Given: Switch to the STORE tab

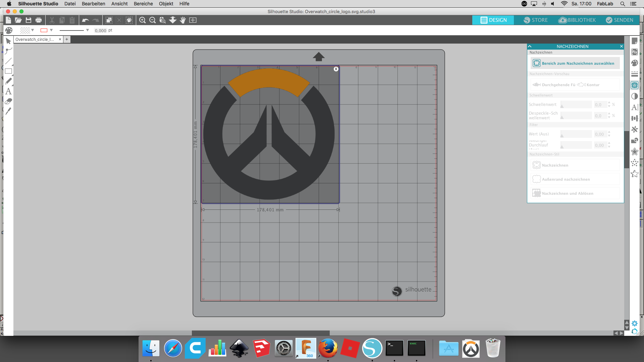Looking at the screenshot, I should coord(535,20).
